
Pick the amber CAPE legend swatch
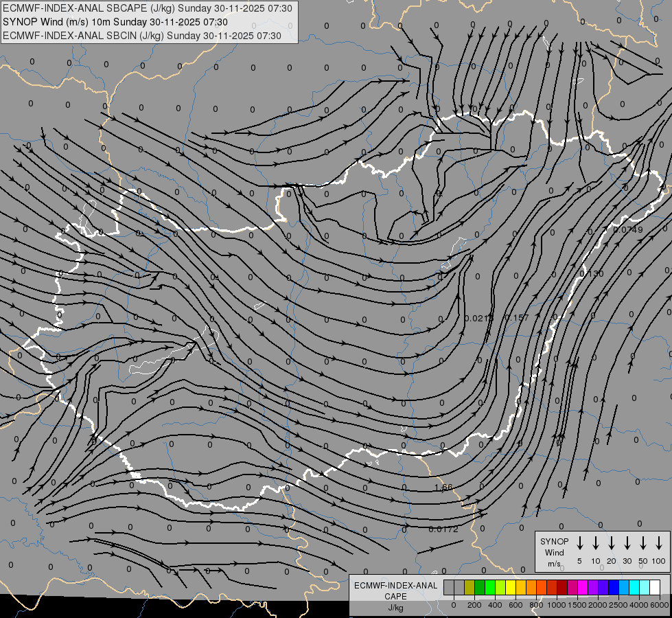point(521,587)
